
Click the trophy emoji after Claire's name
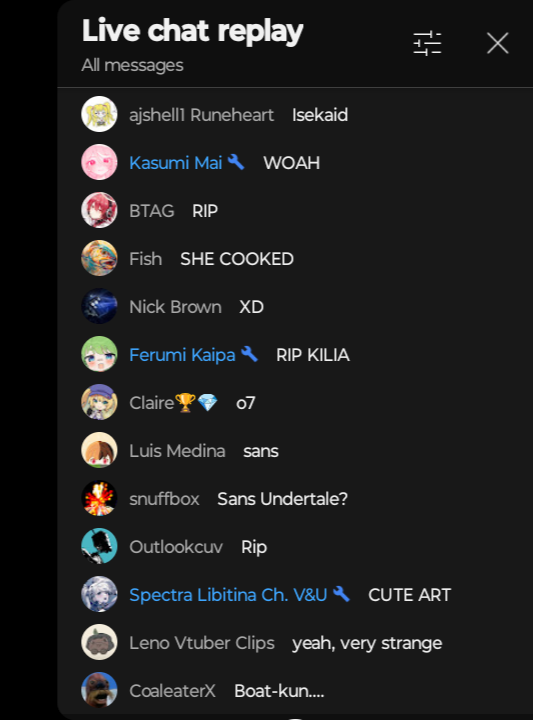click(x=185, y=403)
